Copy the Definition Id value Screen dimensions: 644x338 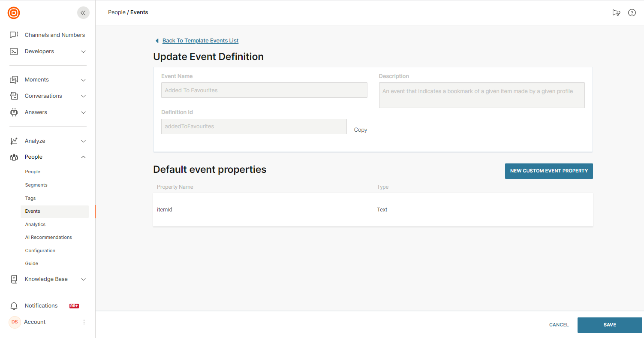pos(360,130)
